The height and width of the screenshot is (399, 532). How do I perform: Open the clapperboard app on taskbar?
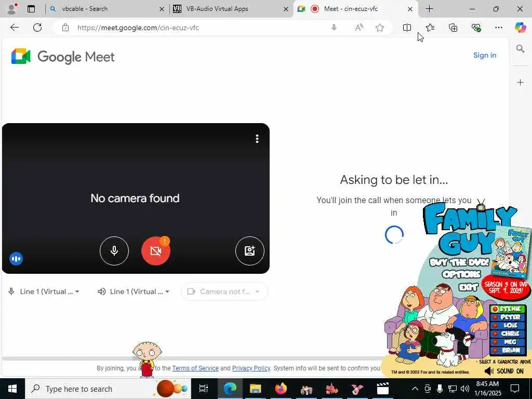coord(383,389)
